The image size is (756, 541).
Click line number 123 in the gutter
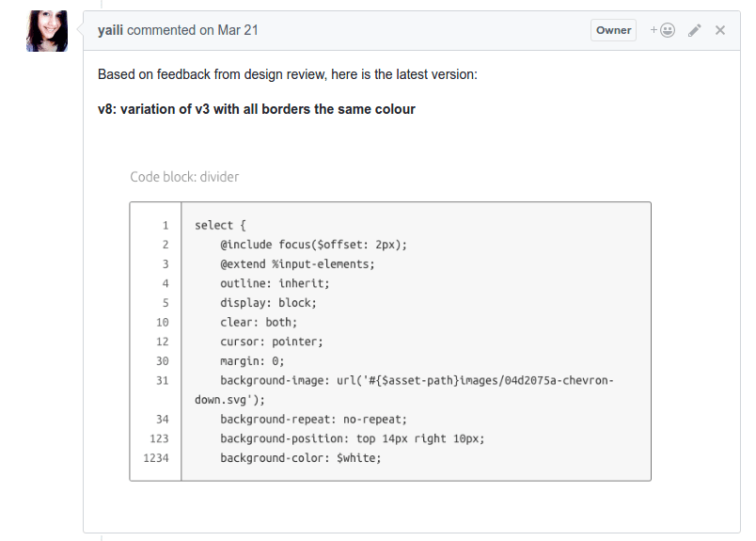point(159,438)
